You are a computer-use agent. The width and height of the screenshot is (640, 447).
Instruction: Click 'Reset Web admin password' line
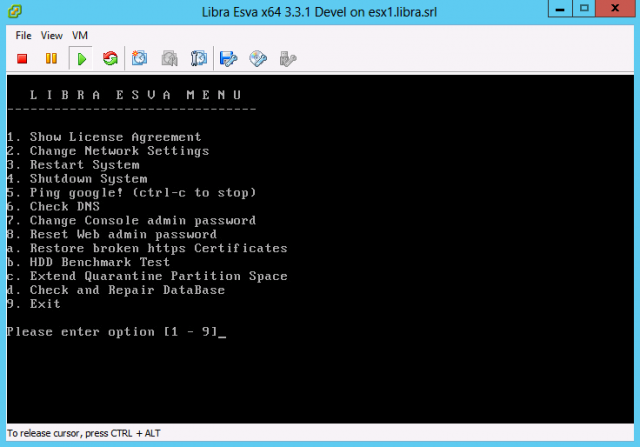[x=112, y=234]
